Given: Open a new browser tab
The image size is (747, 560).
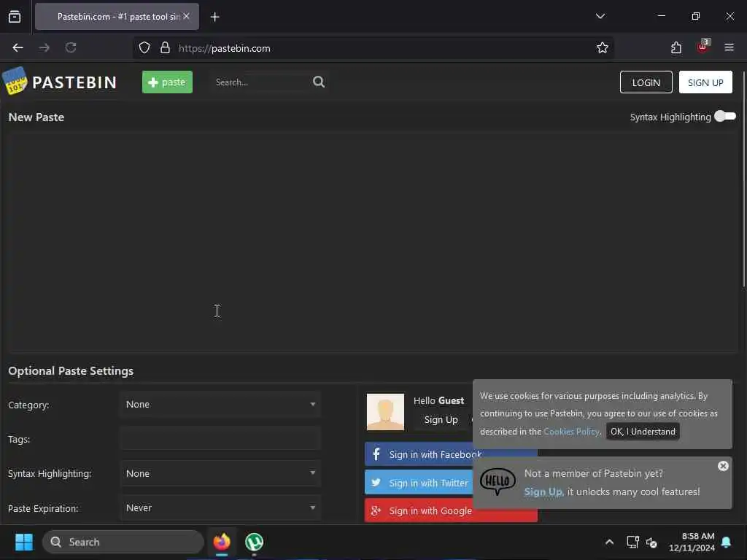Looking at the screenshot, I should (x=215, y=17).
